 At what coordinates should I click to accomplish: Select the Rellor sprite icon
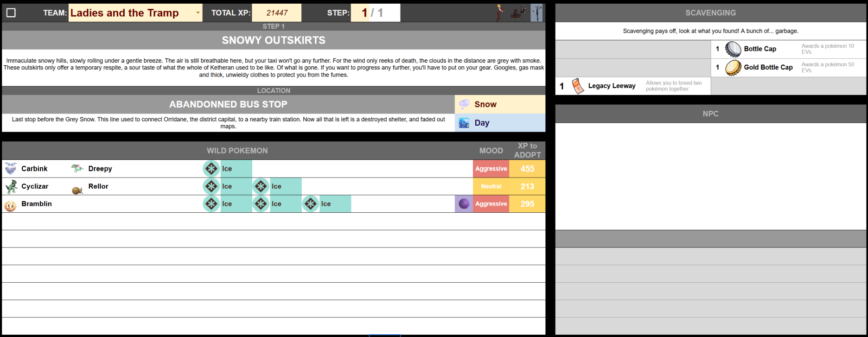click(77, 189)
